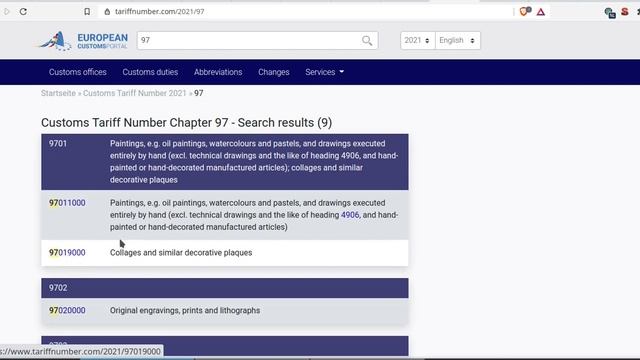640x360 pixels.
Task: Click the address bar URL tariffnumber.com/2021/97
Action: tap(160, 11)
